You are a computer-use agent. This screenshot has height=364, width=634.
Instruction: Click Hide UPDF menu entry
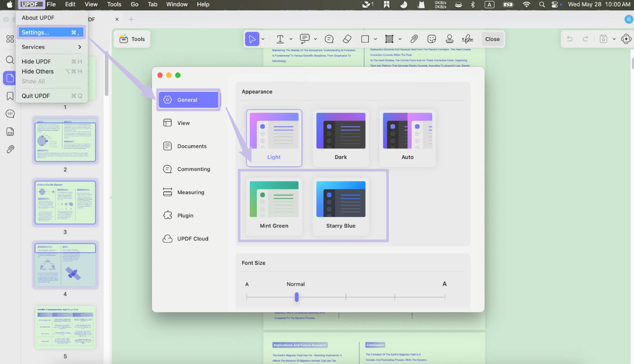[52, 62]
